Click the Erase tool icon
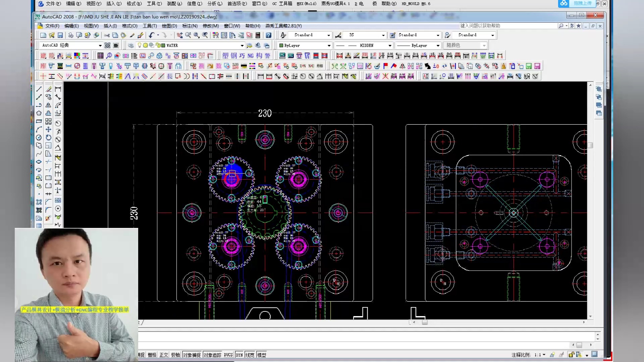The width and height of the screenshot is (644, 362). click(x=48, y=89)
